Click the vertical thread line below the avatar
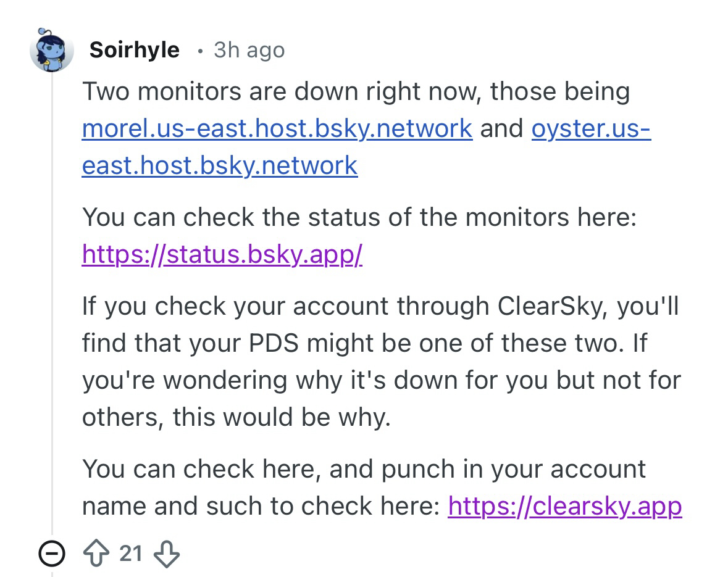Viewport: 728px width, 577px height. [52, 309]
